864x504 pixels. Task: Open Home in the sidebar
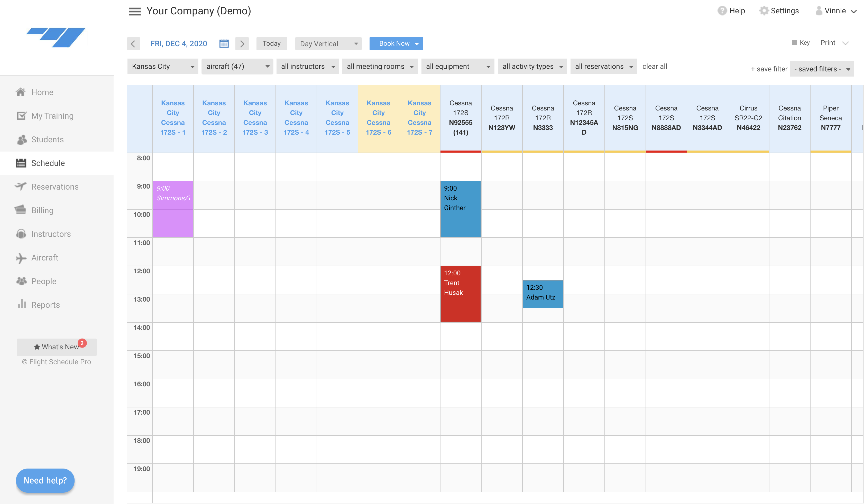42,92
